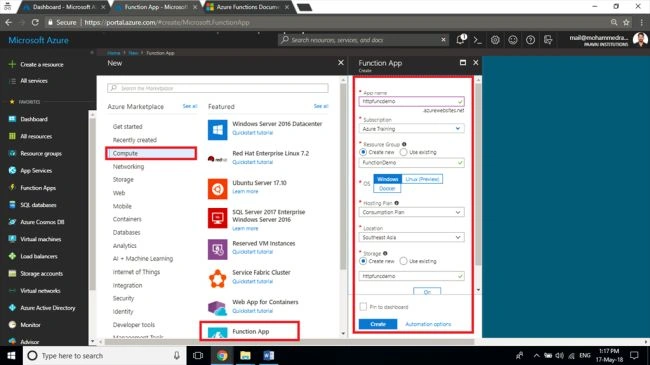
Task: Open the Subscription dropdown
Action: [x=412, y=129]
